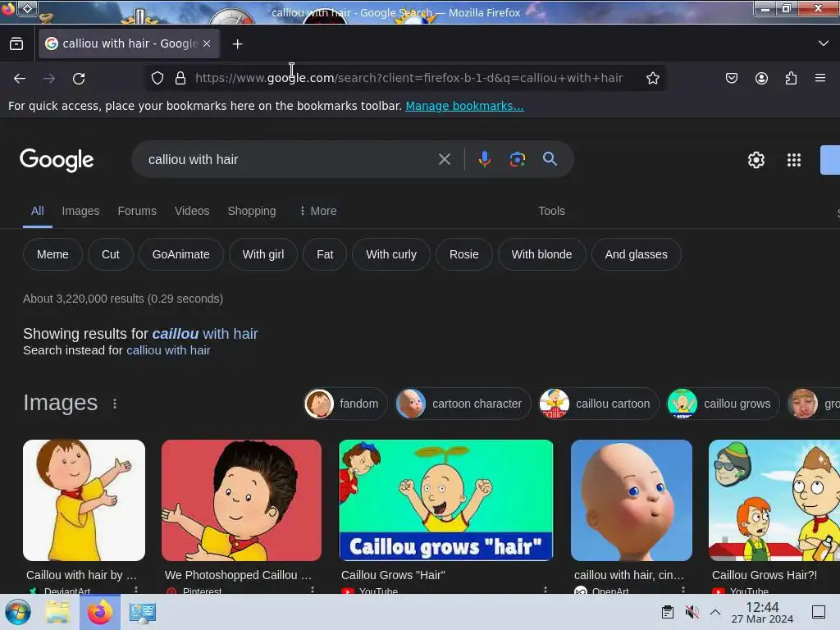Open Google quick settings gear
This screenshot has width=840, height=630.
click(x=756, y=160)
